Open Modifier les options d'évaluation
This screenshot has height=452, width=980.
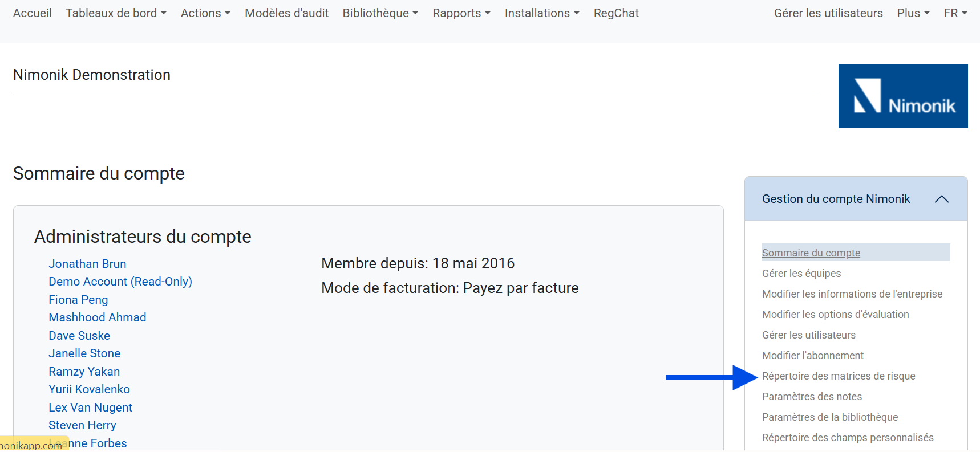[835, 314]
